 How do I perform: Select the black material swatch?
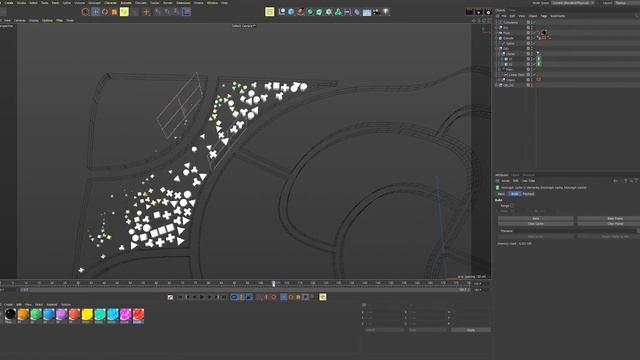[10, 314]
